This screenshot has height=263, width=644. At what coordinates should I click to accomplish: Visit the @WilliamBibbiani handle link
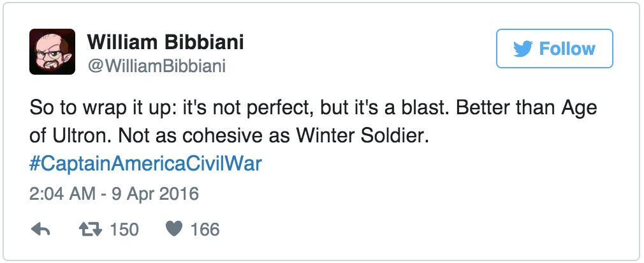pos(156,66)
